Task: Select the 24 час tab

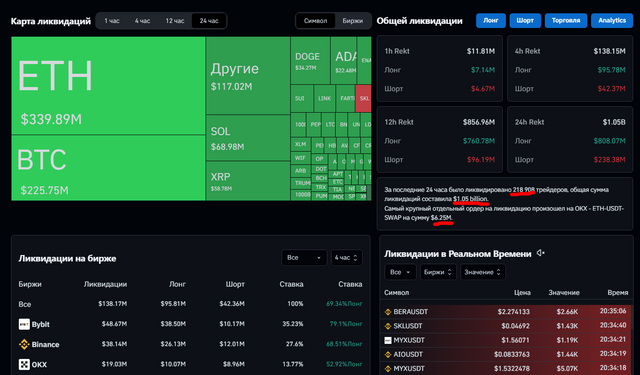Action: click(209, 21)
